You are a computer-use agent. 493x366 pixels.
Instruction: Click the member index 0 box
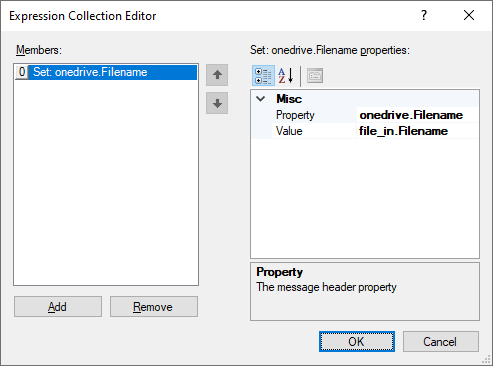(22, 72)
